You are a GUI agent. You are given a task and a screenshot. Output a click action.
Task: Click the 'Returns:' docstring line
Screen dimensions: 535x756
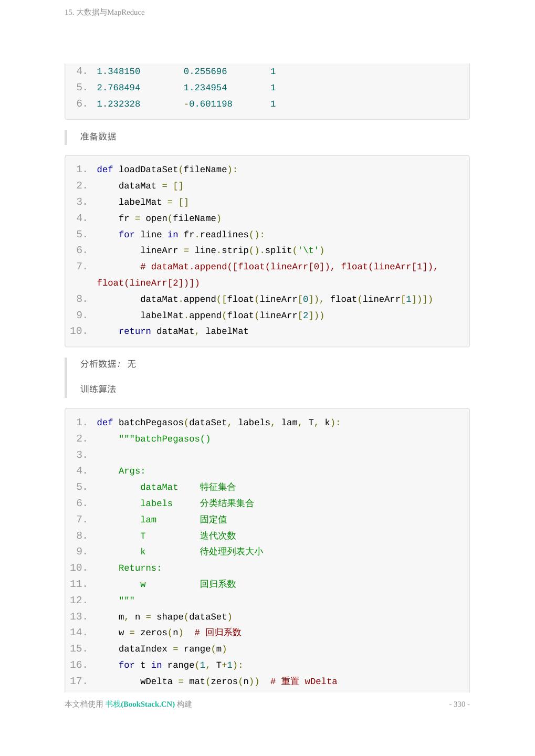point(140,568)
